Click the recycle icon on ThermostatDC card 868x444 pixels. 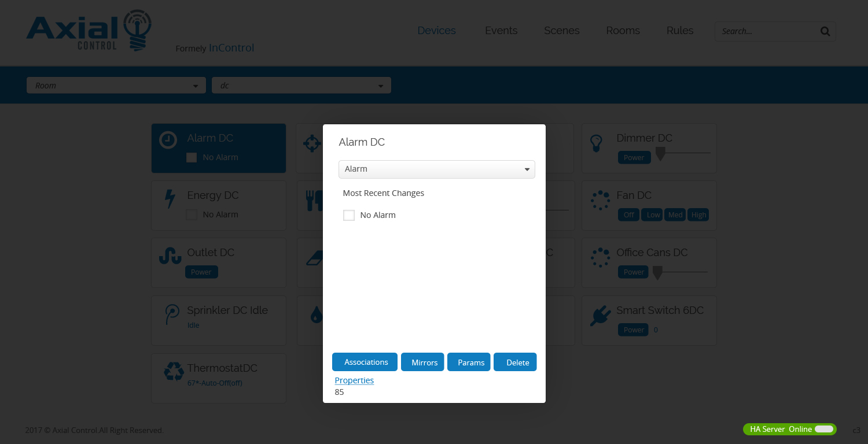174,372
